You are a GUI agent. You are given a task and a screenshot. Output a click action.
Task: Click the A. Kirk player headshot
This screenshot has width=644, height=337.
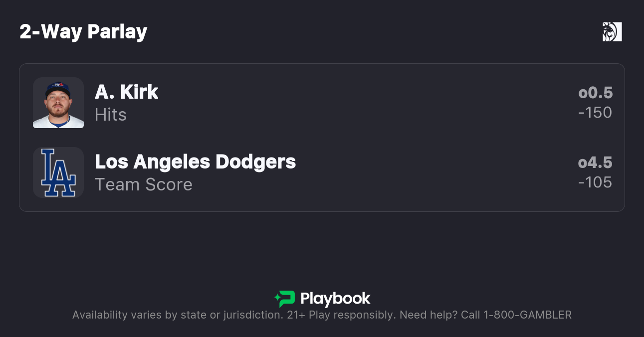point(58,103)
